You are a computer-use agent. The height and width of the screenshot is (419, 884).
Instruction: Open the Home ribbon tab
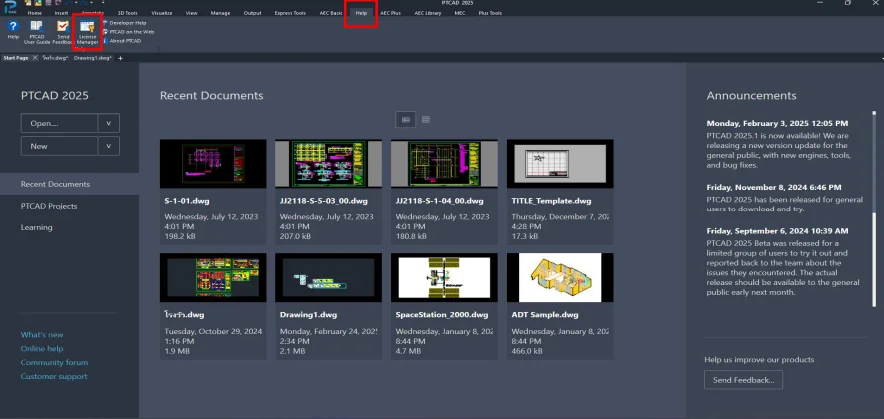(34, 12)
